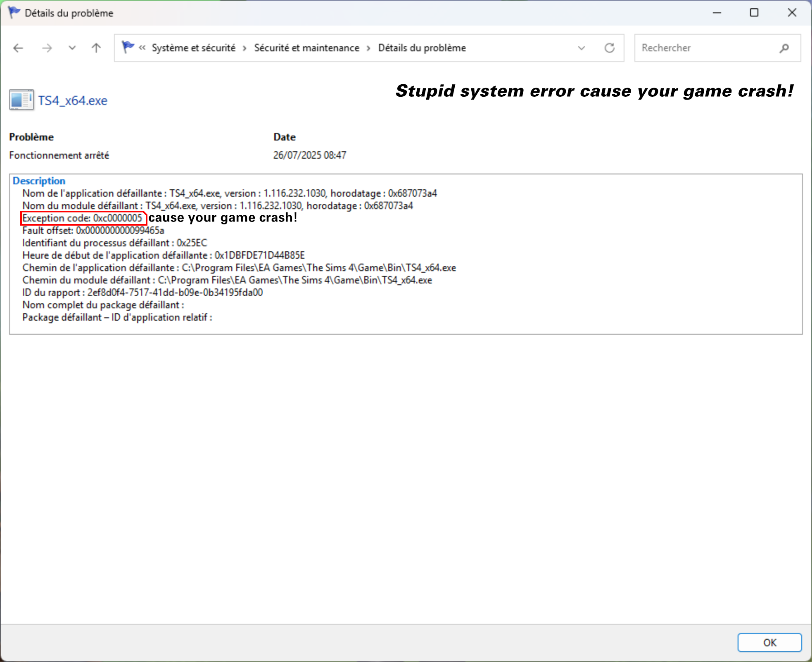This screenshot has height=662, width=812.
Task: Open the Sécurité et maintenance breadcrumb
Action: 307,48
